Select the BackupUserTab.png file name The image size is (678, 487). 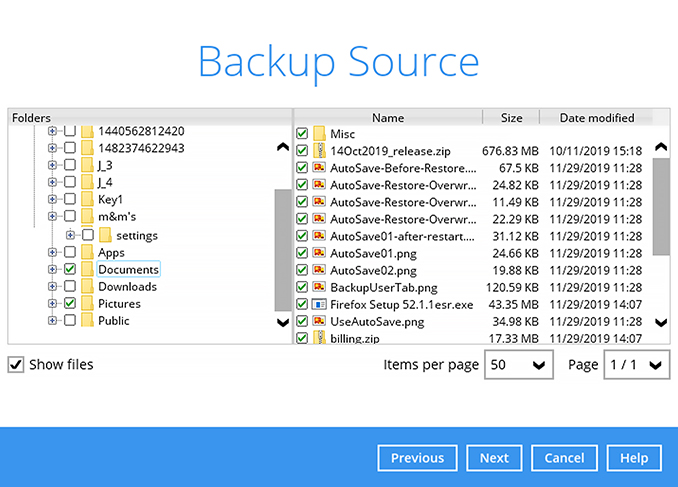click(x=384, y=288)
